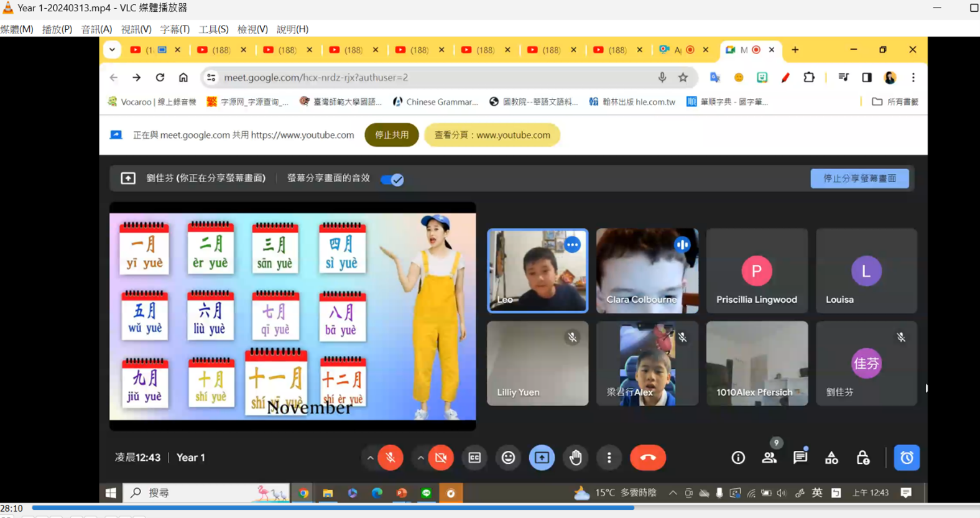Click the red leave call button

648,458
